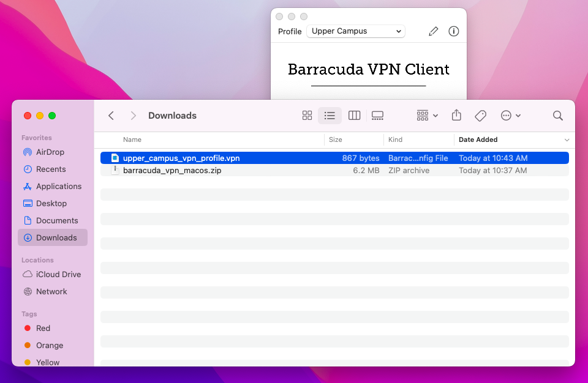Switch Finder to icon view
Screen dimensions: 588x383
pos(307,116)
